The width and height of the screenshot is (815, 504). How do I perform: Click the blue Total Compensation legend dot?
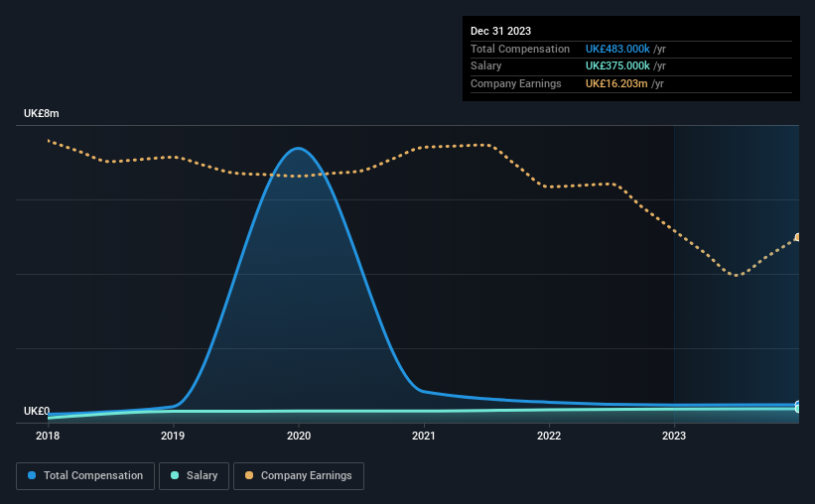pyautogui.click(x=32, y=475)
